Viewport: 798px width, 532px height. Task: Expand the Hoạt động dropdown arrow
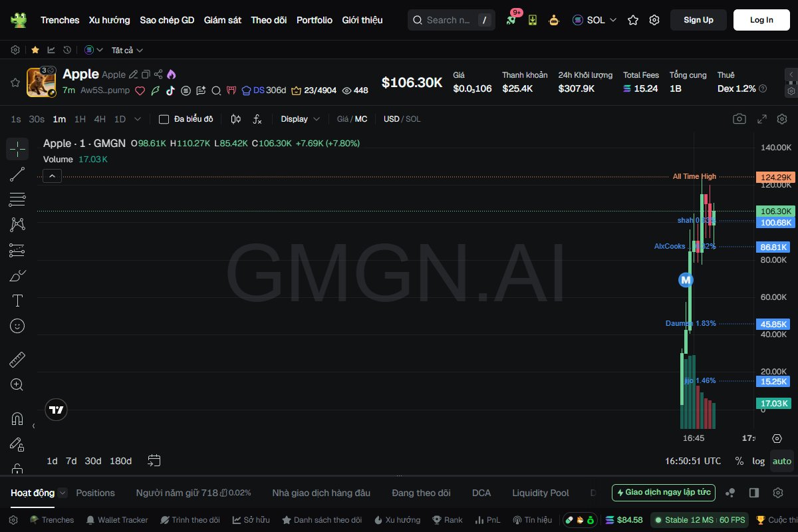63,493
